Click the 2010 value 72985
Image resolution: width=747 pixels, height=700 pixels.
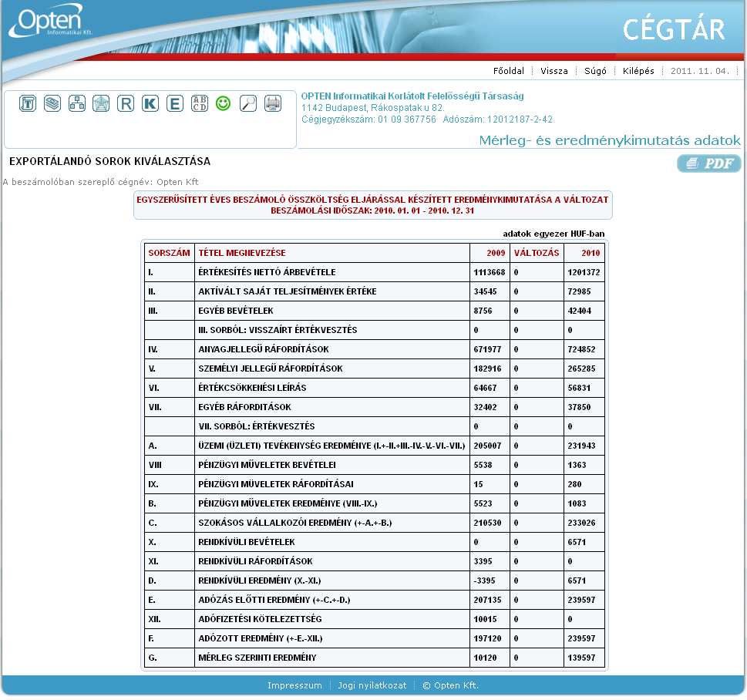pyautogui.click(x=579, y=291)
